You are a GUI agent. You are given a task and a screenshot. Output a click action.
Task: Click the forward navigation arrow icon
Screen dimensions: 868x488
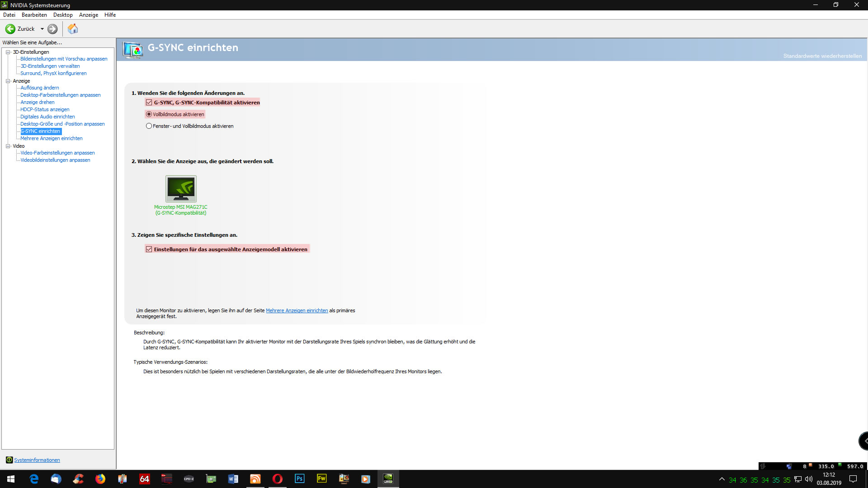coord(52,29)
